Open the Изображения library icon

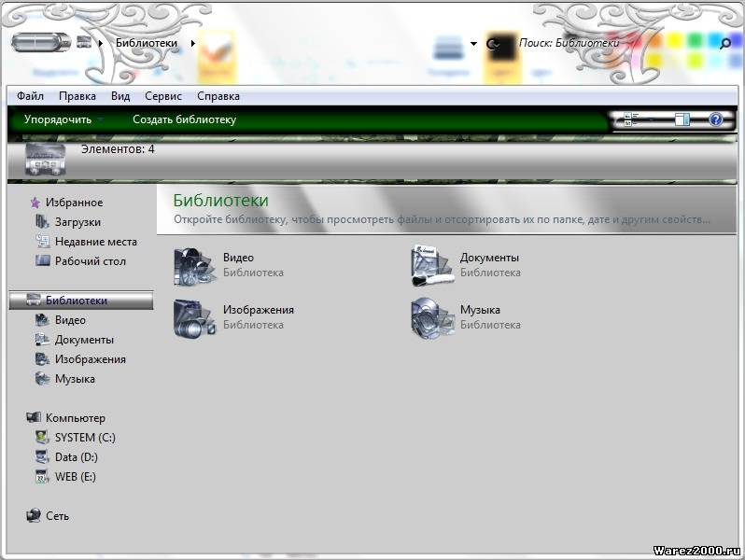coord(194,318)
